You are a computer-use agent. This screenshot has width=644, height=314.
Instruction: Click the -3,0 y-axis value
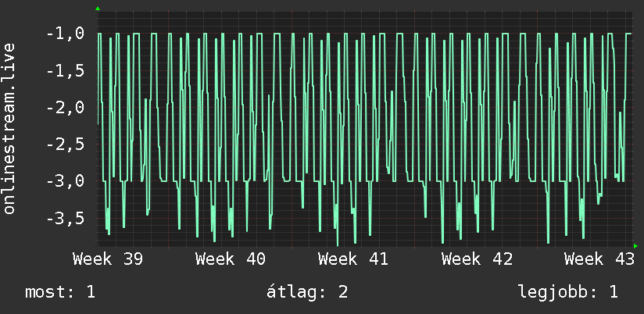(x=66, y=181)
